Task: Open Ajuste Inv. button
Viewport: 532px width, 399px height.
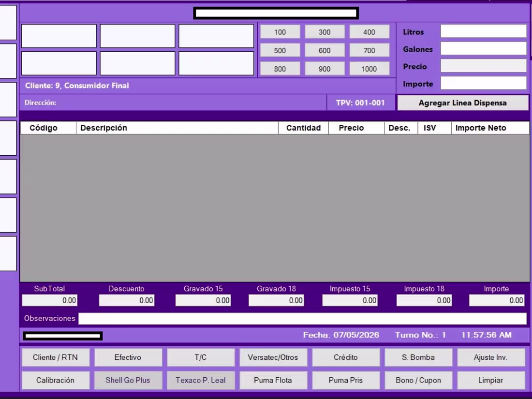Action: pyautogui.click(x=491, y=357)
